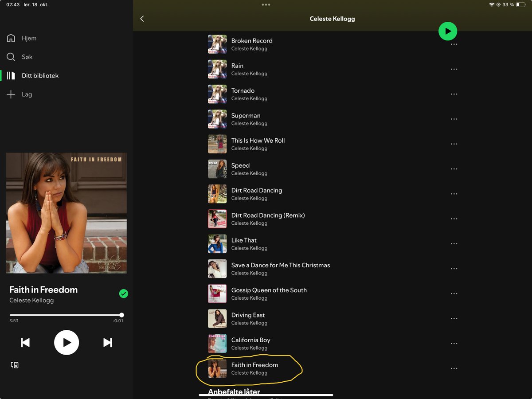Open the large Faith in Freedom album art

pyautogui.click(x=66, y=213)
